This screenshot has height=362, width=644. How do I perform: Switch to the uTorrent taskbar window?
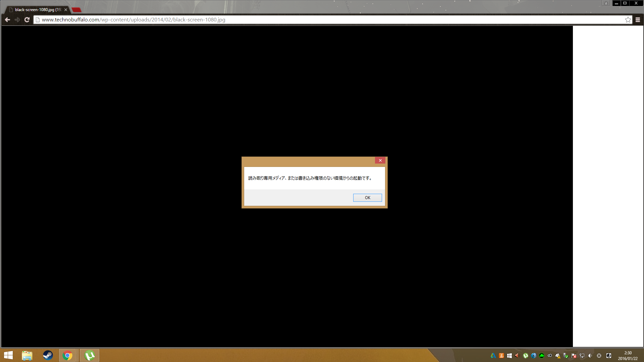click(90, 355)
